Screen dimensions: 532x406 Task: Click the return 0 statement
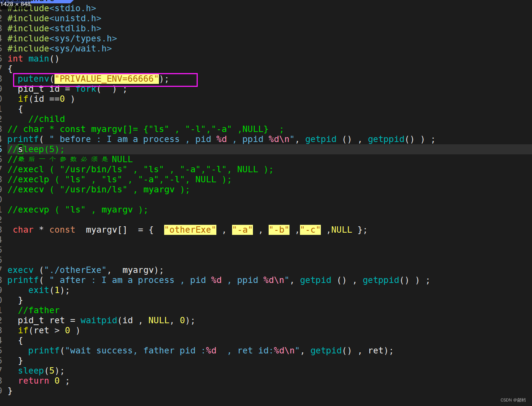coord(44,381)
